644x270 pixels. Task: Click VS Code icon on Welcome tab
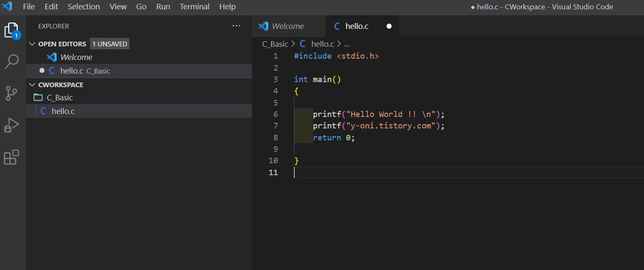[x=264, y=26]
